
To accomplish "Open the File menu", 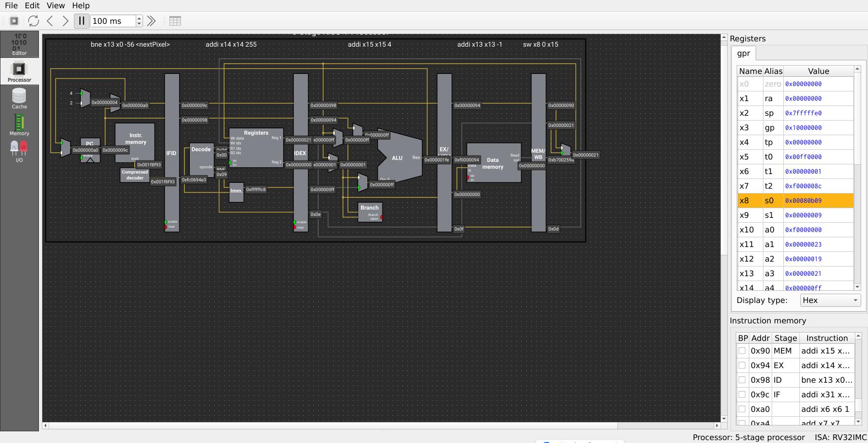I will (x=11, y=5).
